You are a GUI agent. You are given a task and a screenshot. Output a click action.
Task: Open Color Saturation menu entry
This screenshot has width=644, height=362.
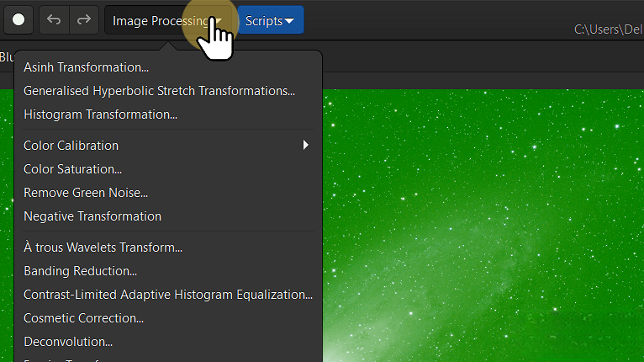[168, 169]
